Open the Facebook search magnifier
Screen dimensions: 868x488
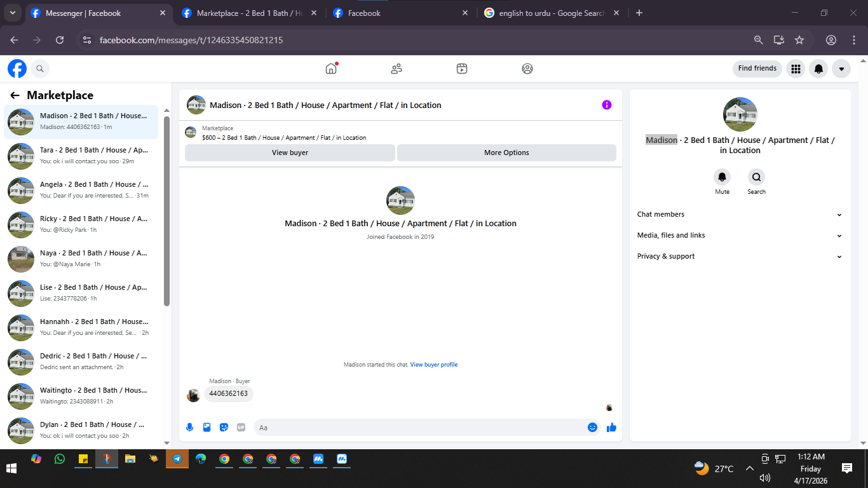39,69
